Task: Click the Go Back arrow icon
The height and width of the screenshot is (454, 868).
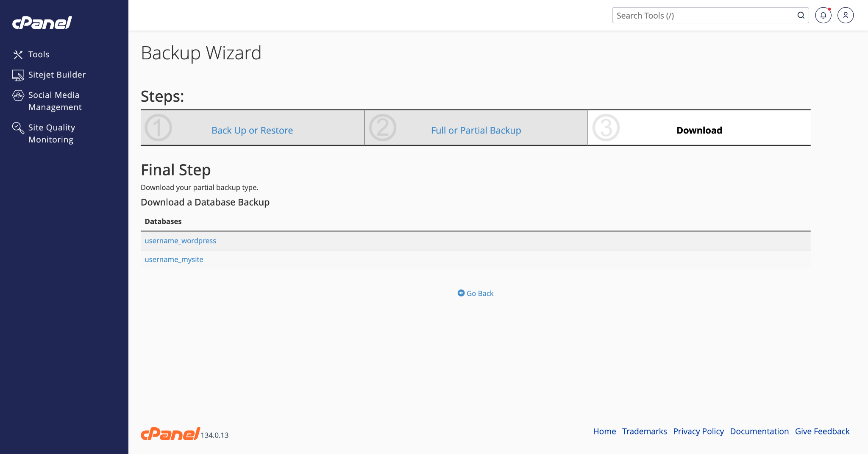Action: pyautogui.click(x=461, y=293)
